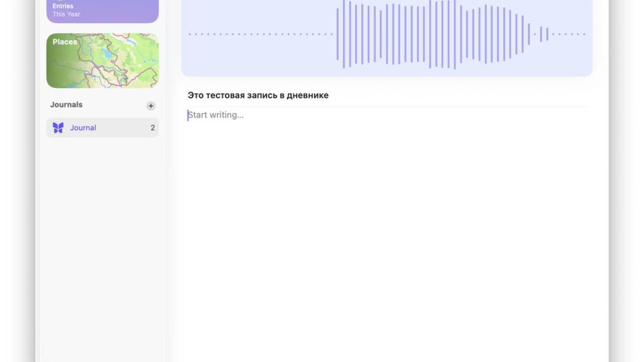The image size is (644, 362).
Task: Click the Russian entry title text
Action: click(258, 95)
